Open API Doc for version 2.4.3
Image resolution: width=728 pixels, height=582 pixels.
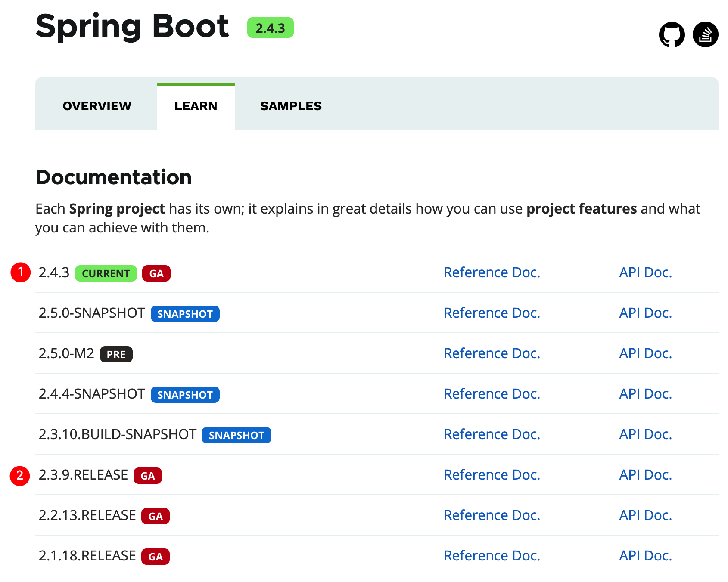[x=645, y=272]
